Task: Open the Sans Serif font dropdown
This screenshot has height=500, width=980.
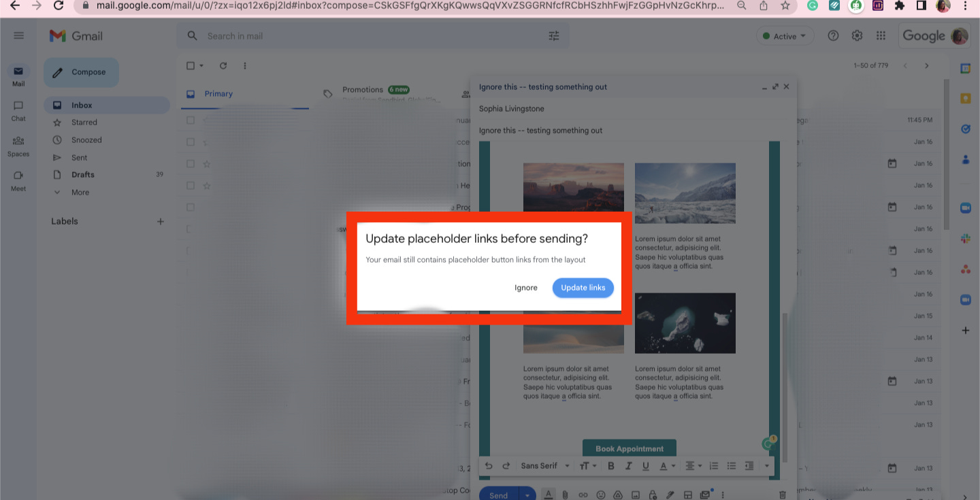Action: click(545, 466)
